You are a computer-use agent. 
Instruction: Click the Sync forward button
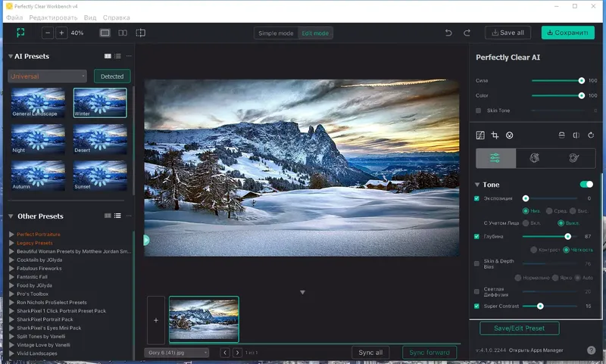430,353
